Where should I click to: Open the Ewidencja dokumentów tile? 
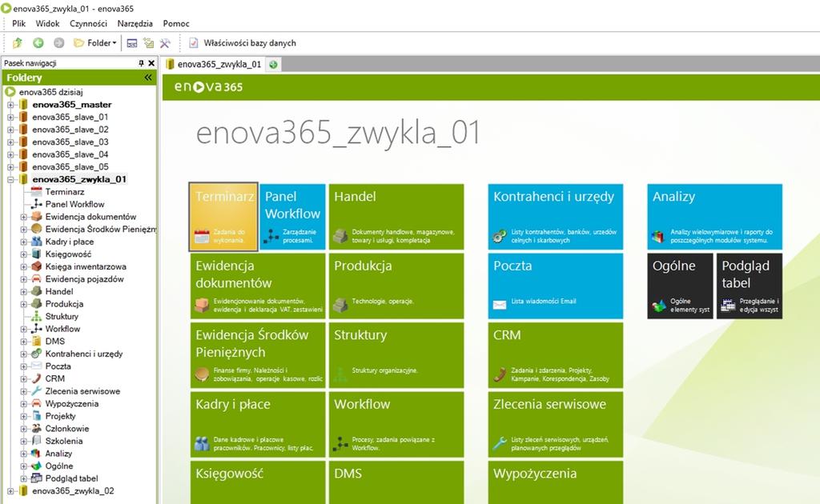(258, 286)
